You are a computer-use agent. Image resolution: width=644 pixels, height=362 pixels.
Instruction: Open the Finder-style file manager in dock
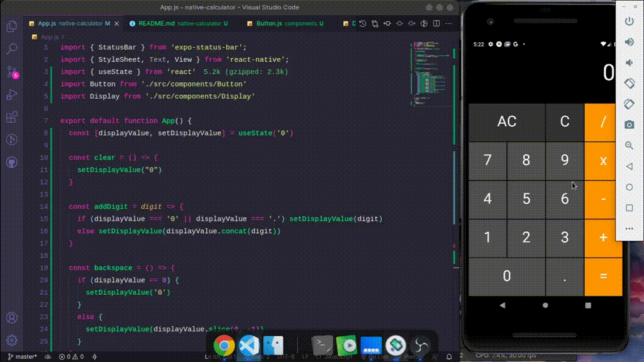tap(273, 346)
